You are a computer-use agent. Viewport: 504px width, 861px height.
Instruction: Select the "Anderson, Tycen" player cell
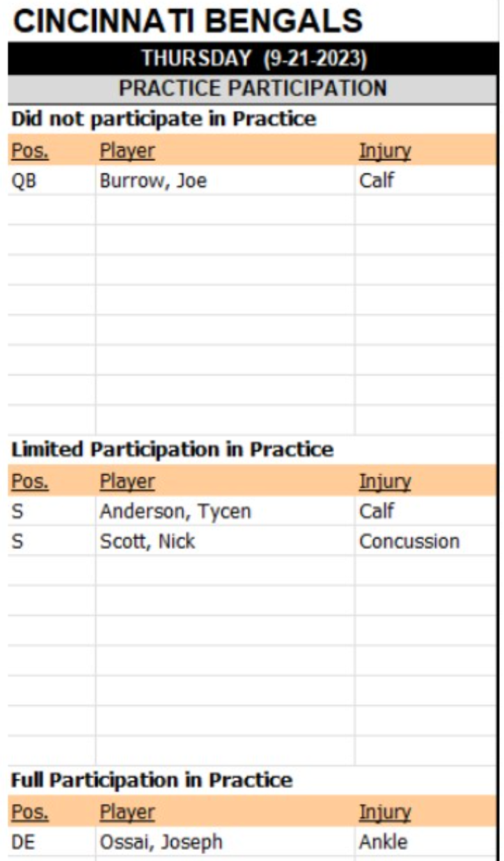(x=175, y=512)
